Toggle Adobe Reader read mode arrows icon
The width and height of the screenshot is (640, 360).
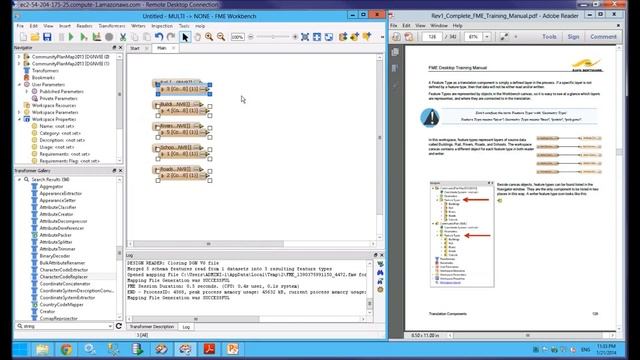click(504, 37)
